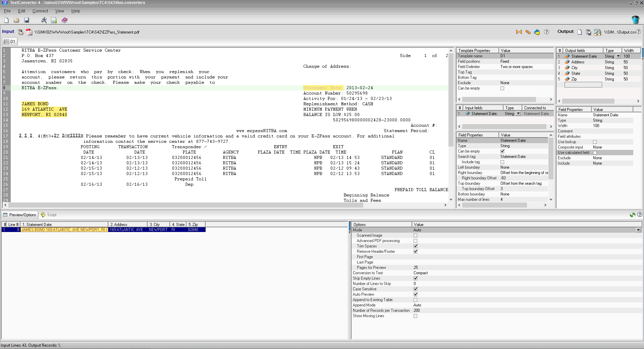Screen dimensions: 644x349
Task: Enable Advanced PDF processing checkbox
Action: (x=415, y=241)
